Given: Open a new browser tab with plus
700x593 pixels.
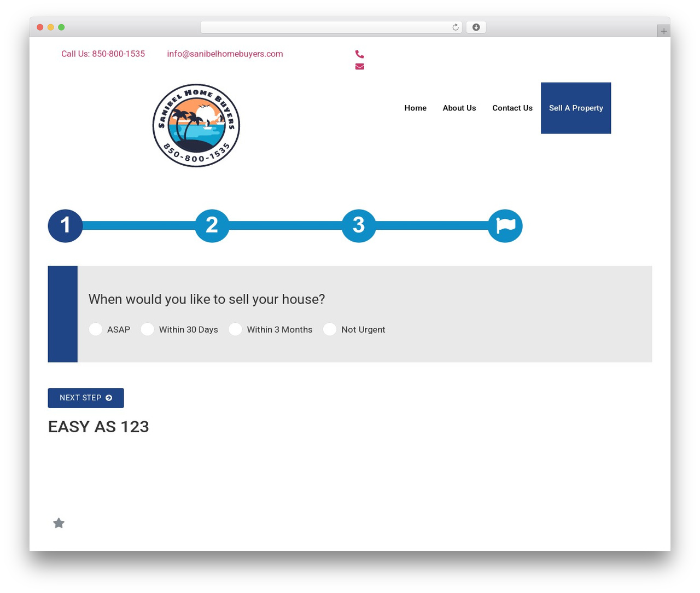Looking at the screenshot, I should [663, 31].
